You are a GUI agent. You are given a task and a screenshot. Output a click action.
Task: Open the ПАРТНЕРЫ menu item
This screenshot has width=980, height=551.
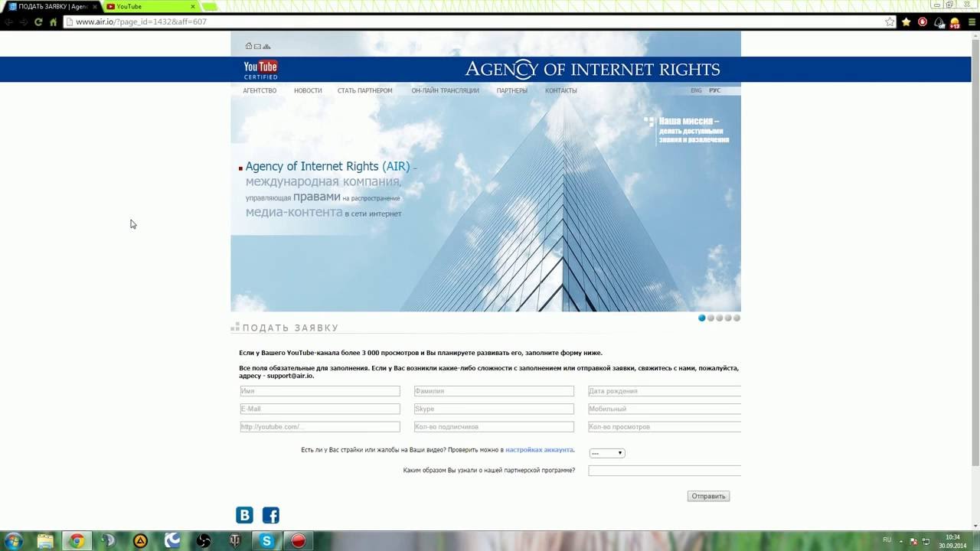click(511, 90)
